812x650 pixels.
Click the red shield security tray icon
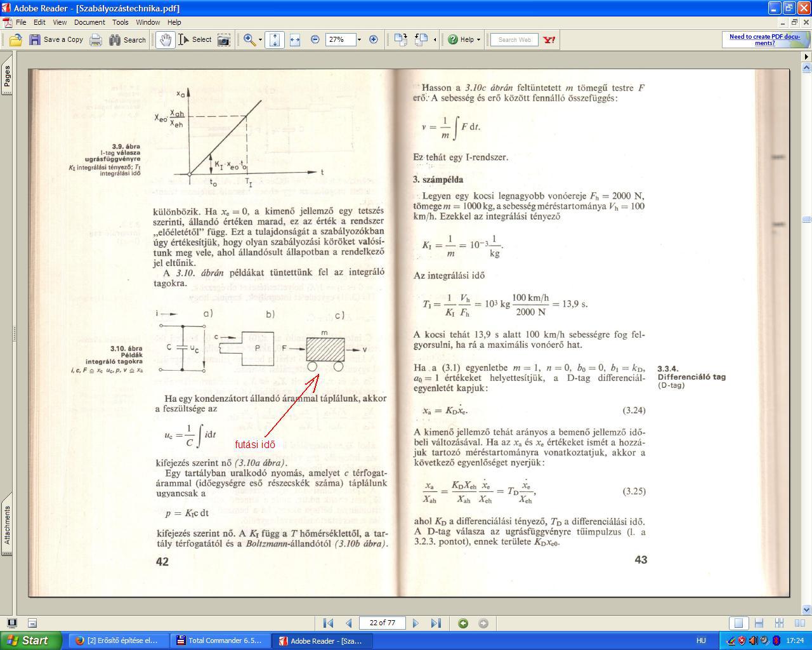tap(742, 640)
